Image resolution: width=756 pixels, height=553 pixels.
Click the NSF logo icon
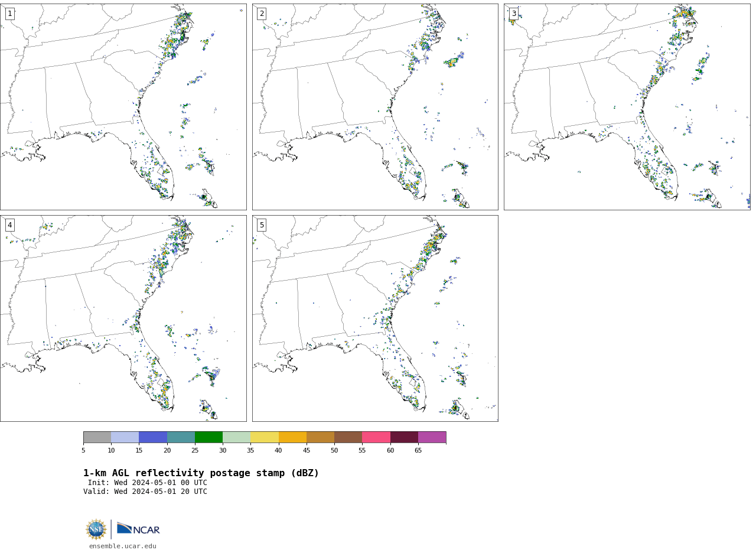point(96,529)
